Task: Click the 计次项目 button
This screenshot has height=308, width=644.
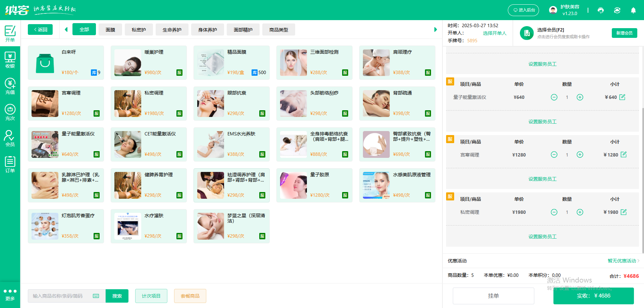Action: [x=151, y=296]
